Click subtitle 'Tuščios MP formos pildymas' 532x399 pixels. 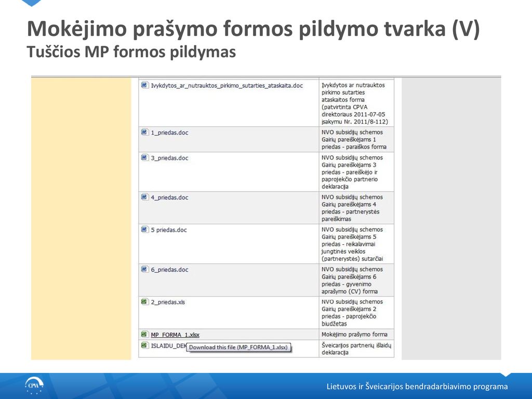[x=131, y=52]
